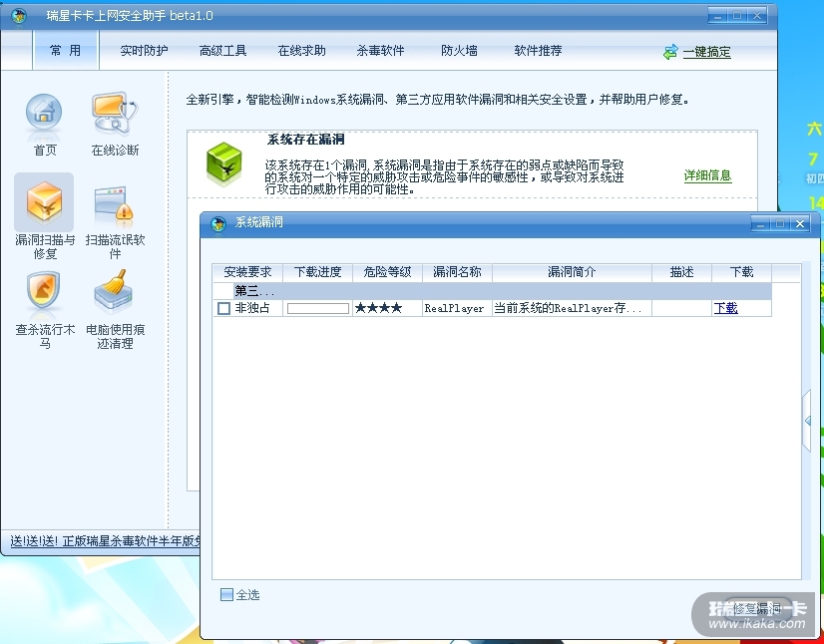Check the 非独占 RealPlayer row checkbox
Screen dimensions: 824x644
pyautogui.click(x=223, y=308)
